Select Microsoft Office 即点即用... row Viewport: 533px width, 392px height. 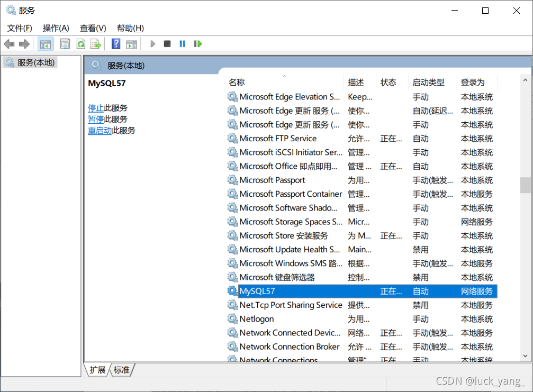(x=362, y=166)
